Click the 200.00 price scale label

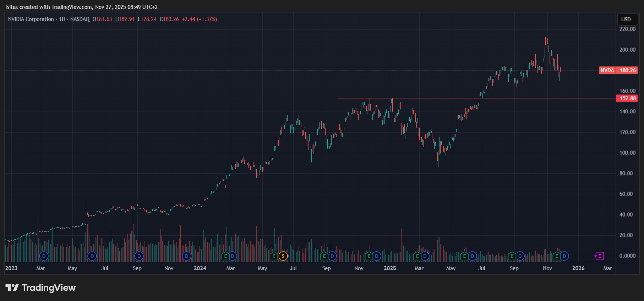627,50
